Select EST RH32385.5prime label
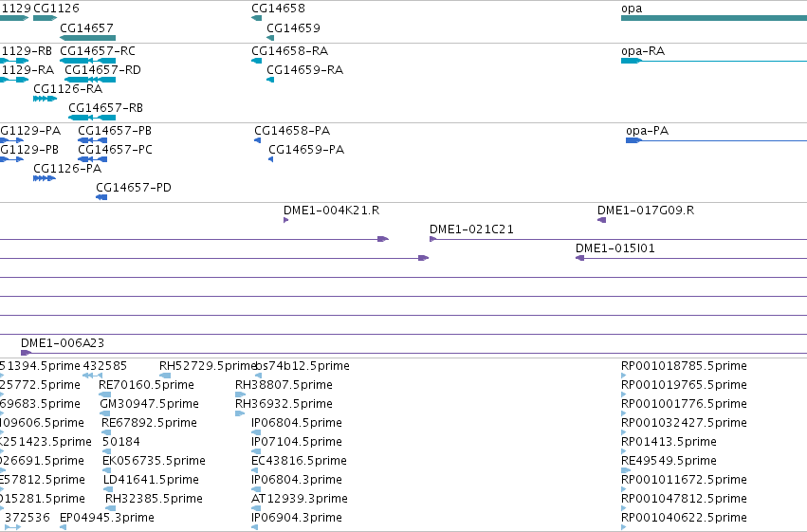This screenshot has height=532, width=807. (x=154, y=499)
